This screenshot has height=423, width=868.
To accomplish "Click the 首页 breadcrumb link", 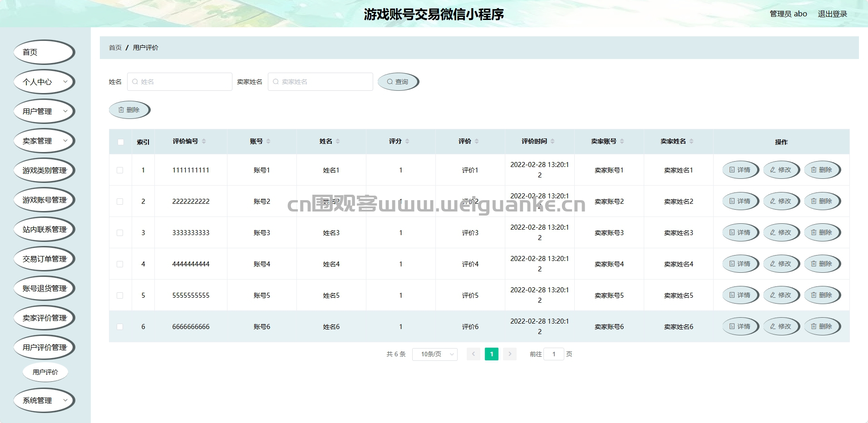I will click(115, 48).
